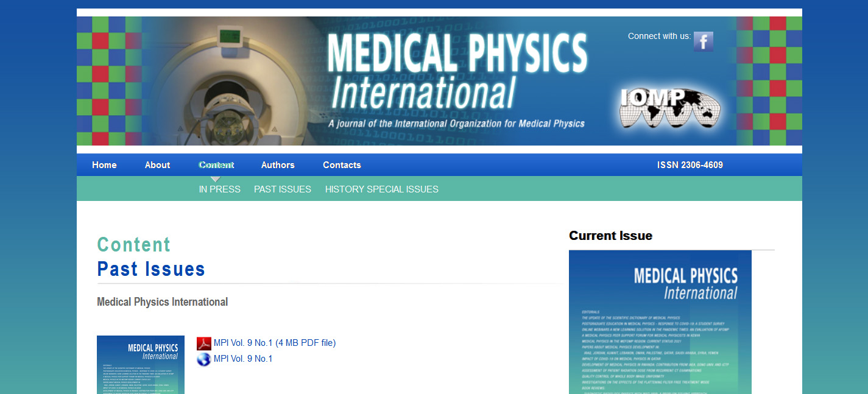Open the MPI Vol. 9 No.1 web link
The image size is (868, 394).
pyautogui.click(x=243, y=359)
